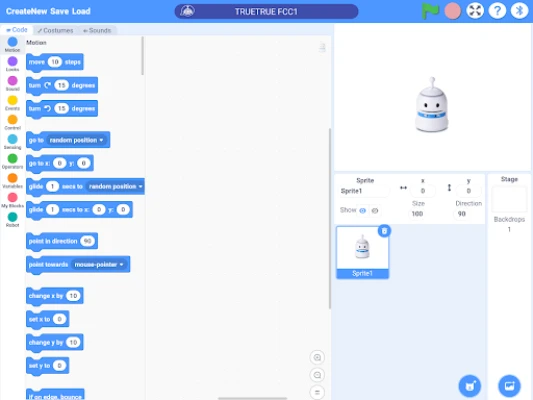Add a new sprite button

[470, 386]
